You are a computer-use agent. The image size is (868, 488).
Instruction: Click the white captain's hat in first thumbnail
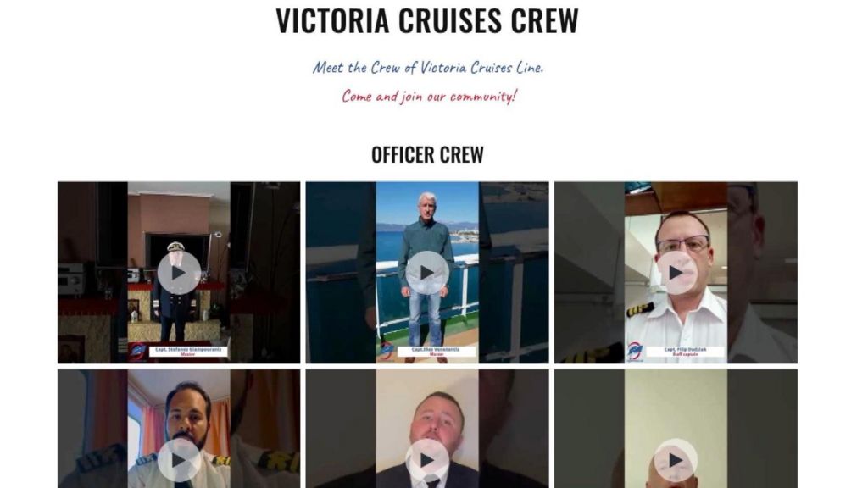pos(176,245)
